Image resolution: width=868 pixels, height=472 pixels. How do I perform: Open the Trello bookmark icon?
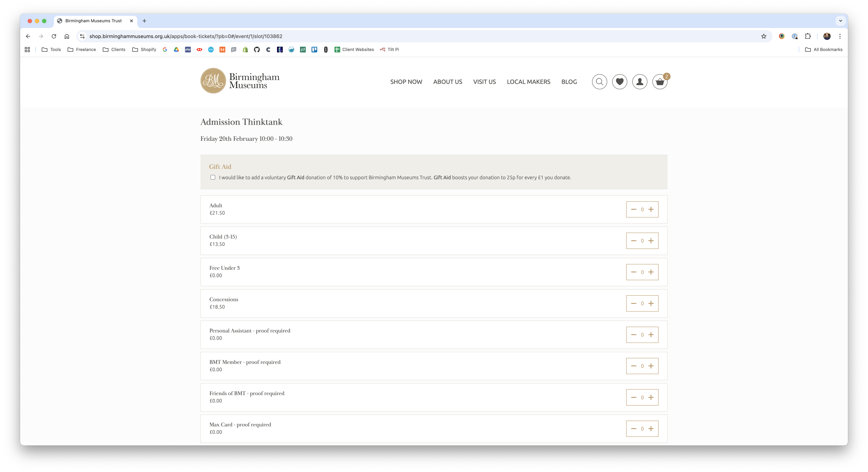click(314, 50)
